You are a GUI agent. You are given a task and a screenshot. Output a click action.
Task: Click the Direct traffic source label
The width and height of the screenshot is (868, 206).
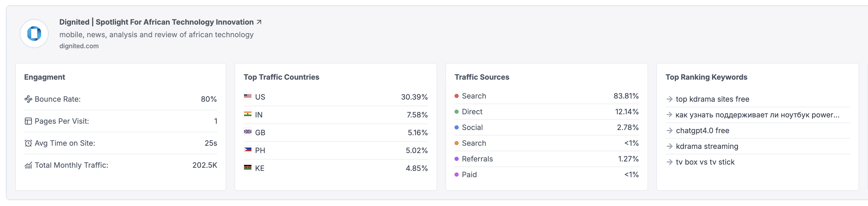[472, 112]
